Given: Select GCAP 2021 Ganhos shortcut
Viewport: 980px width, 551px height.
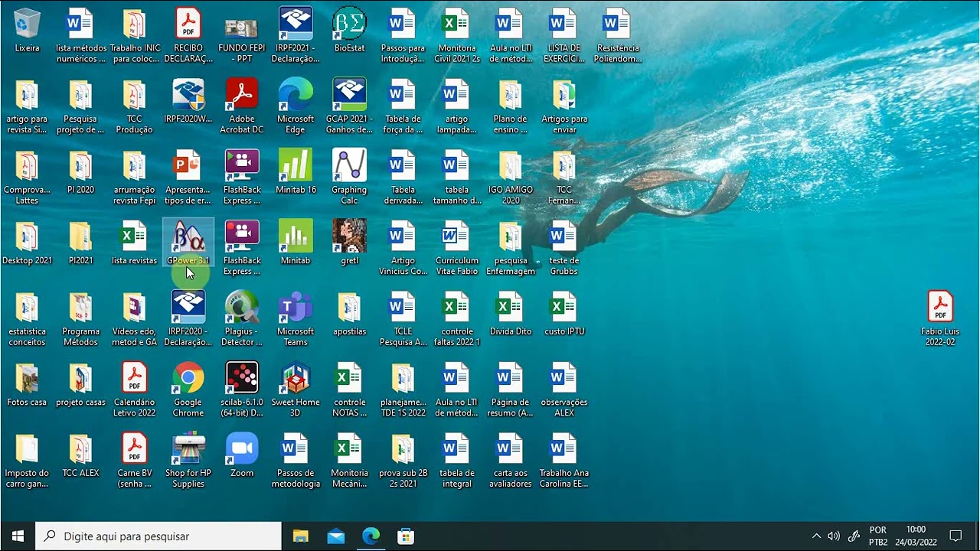Looking at the screenshot, I should (x=349, y=106).
